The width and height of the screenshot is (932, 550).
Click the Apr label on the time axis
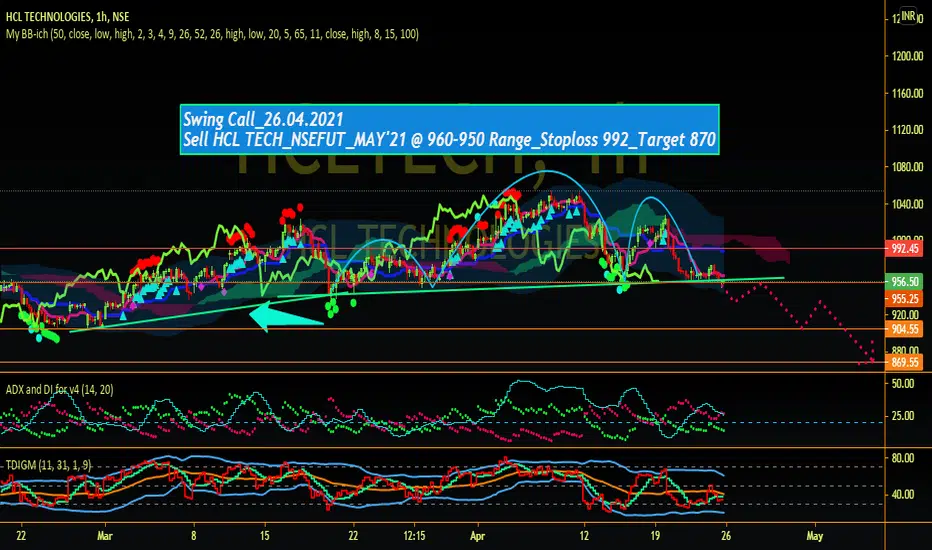(x=477, y=536)
